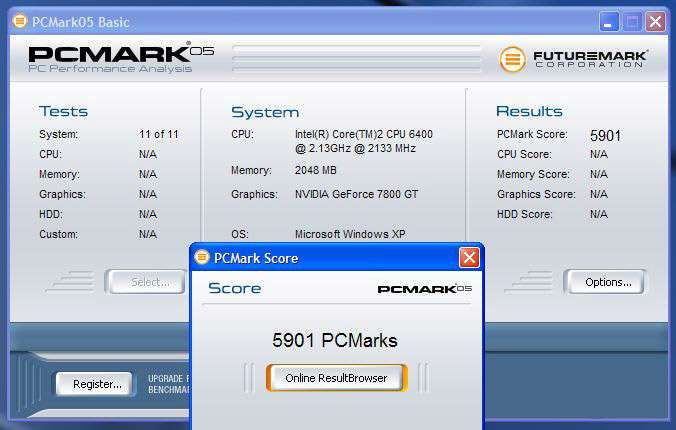Open the Online ResultBrowser

coord(336,378)
